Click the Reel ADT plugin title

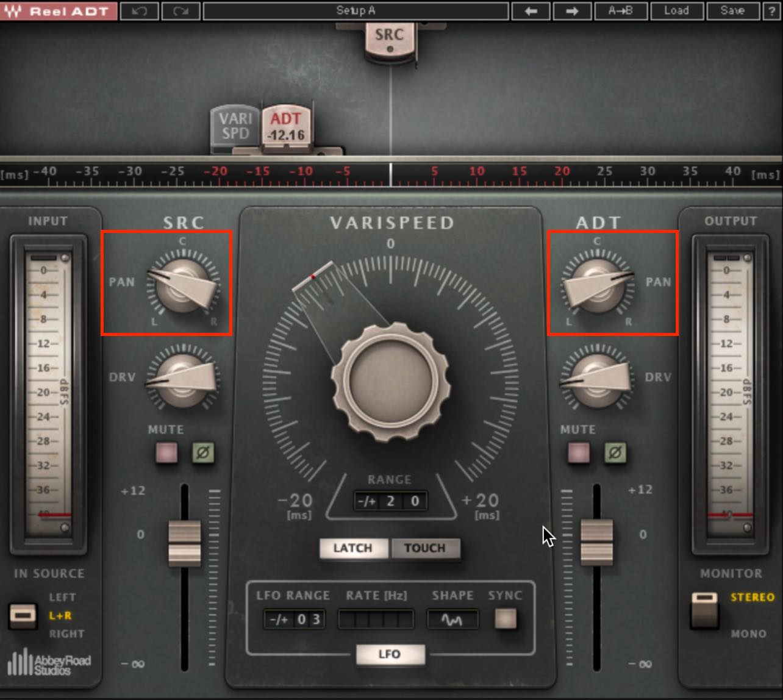coord(69,11)
